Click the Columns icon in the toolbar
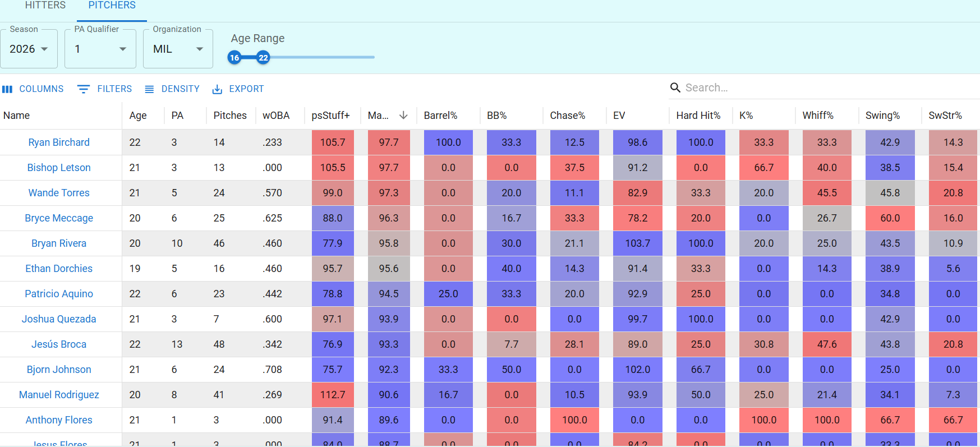Viewport: 980px width, 447px height. 7,89
